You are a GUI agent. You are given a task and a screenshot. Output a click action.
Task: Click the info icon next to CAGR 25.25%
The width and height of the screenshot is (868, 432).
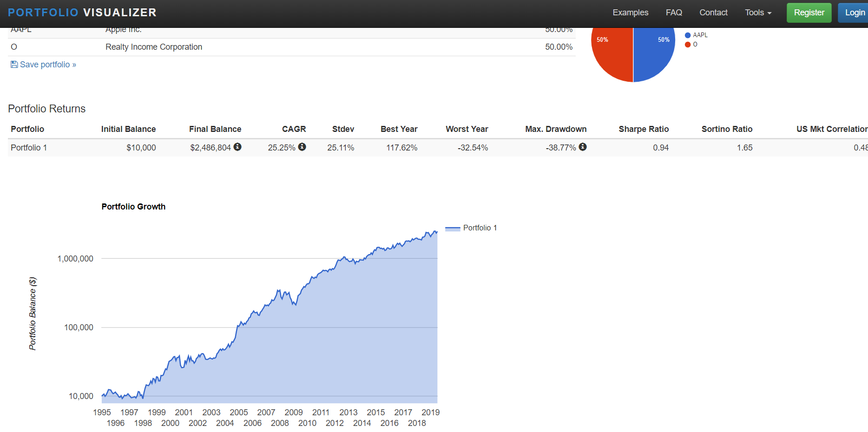pyautogui.click(x=302, y=147)
